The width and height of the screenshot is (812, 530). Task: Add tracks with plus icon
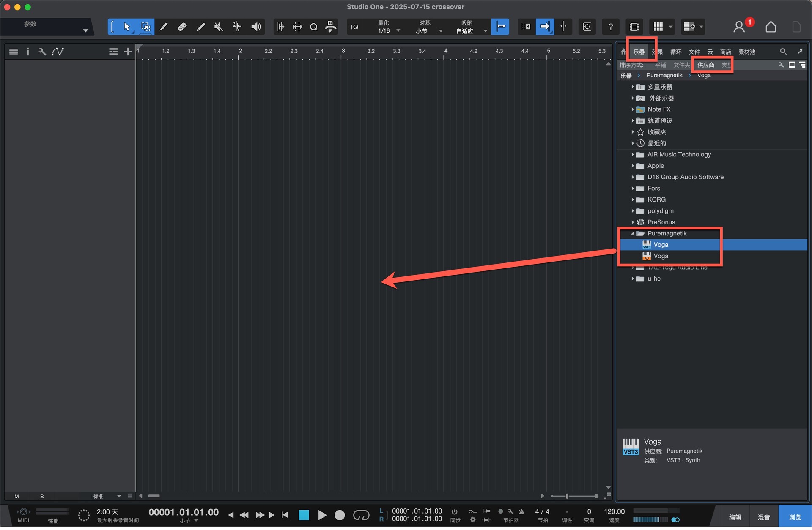pyautogui.click(x=128, y=52)
